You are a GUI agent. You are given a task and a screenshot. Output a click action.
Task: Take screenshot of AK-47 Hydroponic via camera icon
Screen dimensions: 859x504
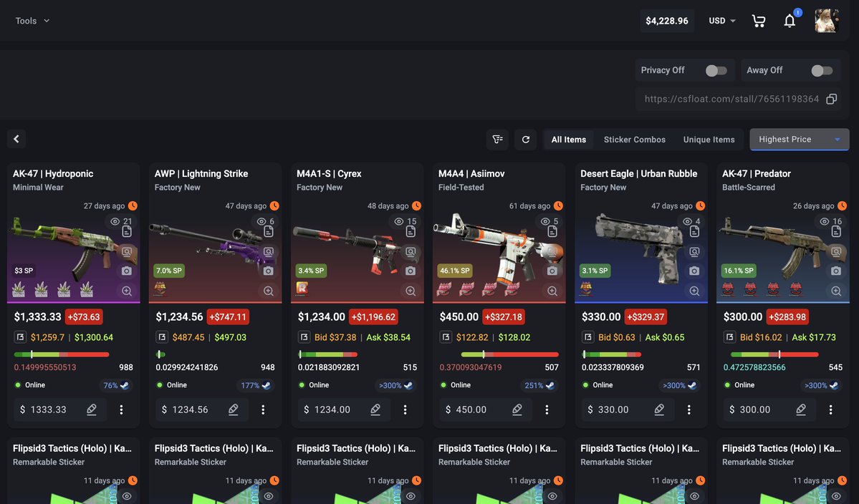coord(127,271)
